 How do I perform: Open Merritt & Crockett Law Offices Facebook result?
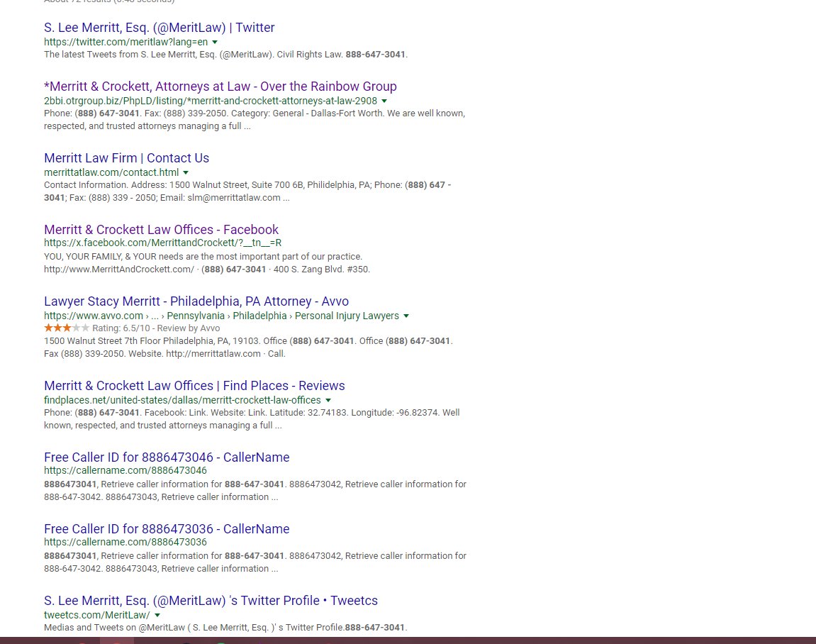click(x=162, y=230)
